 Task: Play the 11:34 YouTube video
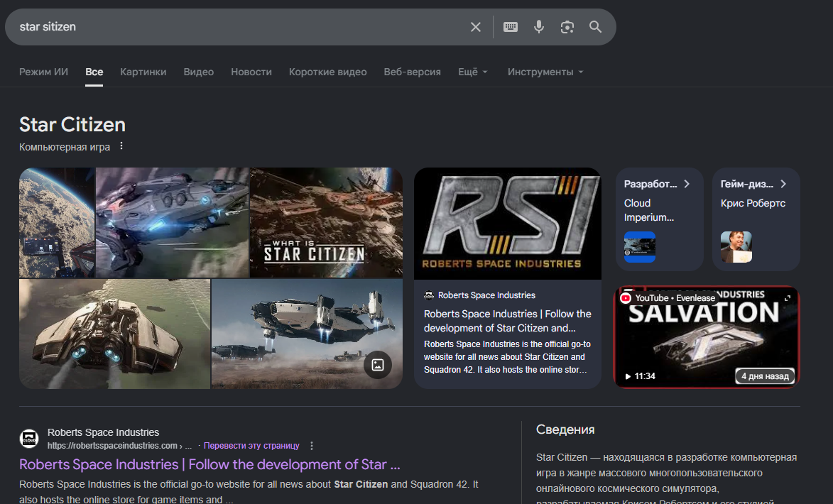pos(628,376)
